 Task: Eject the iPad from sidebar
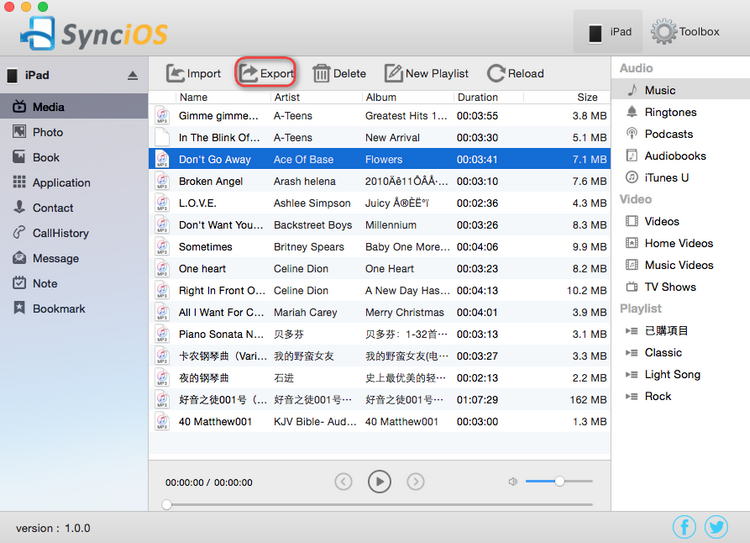[x=132, y=76]
